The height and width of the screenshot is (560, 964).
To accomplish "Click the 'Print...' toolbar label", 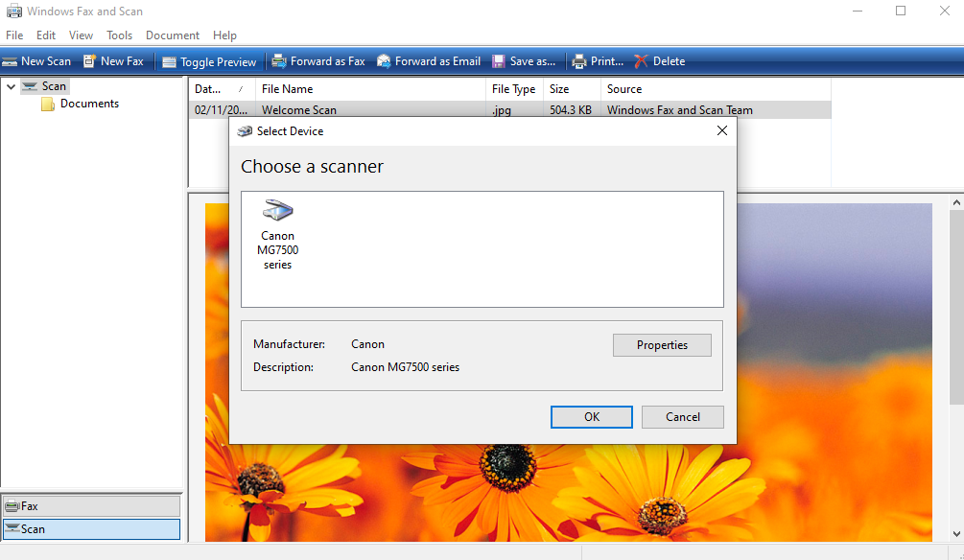I will tap(607, 60).
